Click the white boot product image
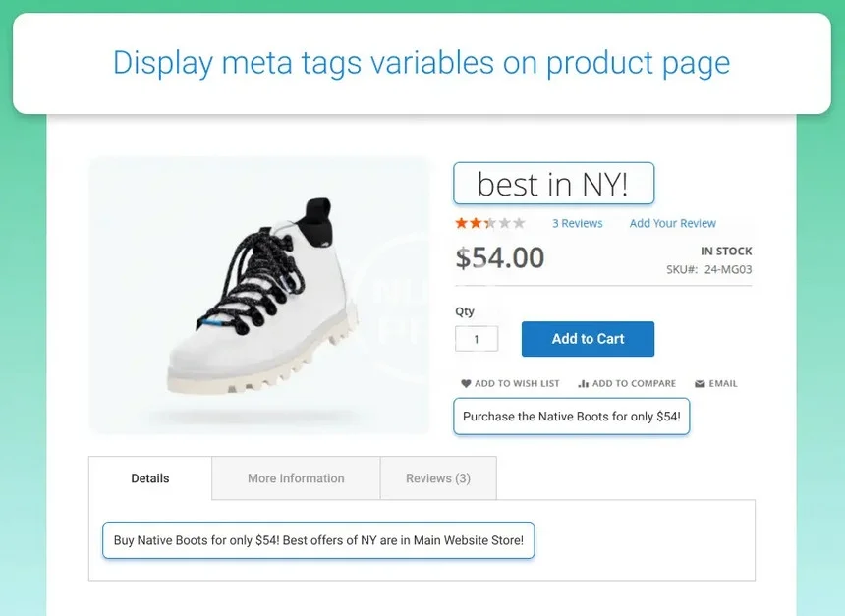The image size is (845, 616). pyautogui.click(x=260, y=295)
